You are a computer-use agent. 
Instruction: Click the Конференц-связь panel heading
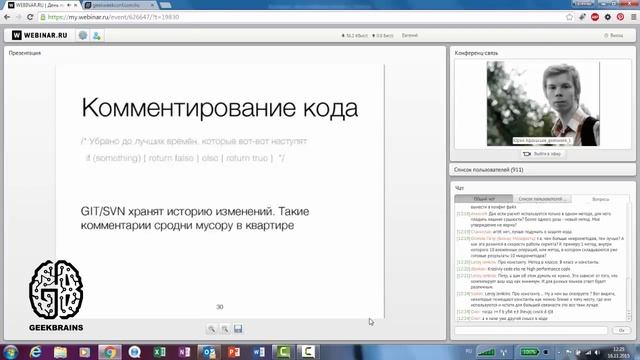point(476,53)
